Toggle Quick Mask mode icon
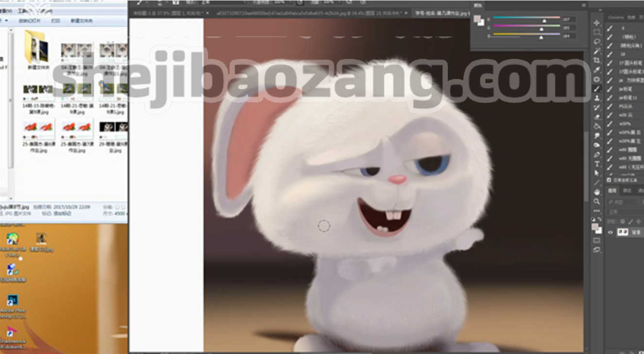This screenshot has width=644, height=354. coord(597,240)
